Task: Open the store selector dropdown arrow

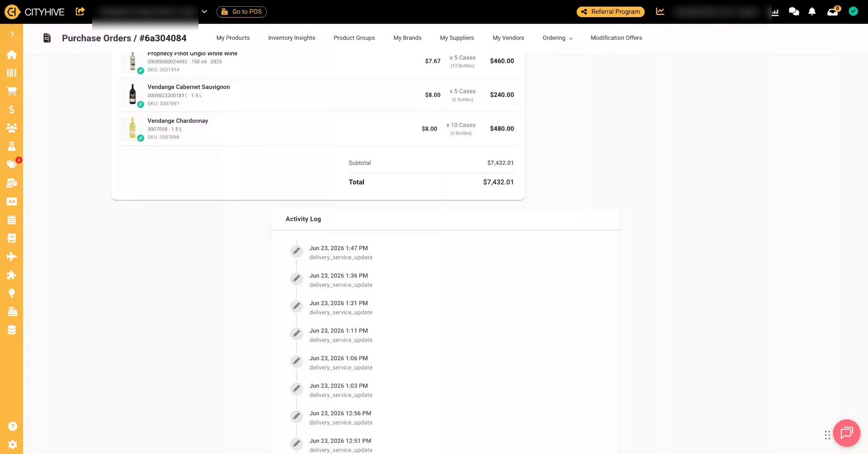Action: (x=204, y=12)
